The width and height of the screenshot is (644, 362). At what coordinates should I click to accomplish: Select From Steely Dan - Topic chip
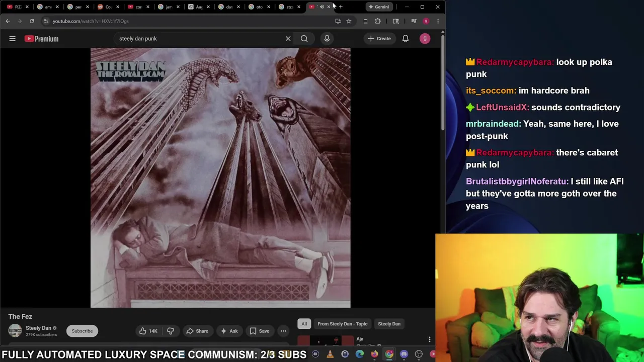tap(343, 324)
